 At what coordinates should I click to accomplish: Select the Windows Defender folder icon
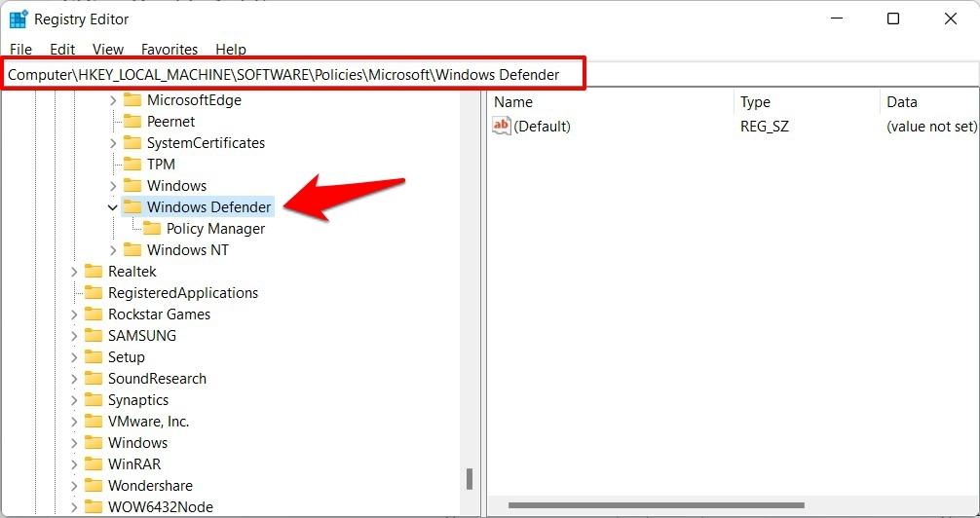[x=132, y=206]
